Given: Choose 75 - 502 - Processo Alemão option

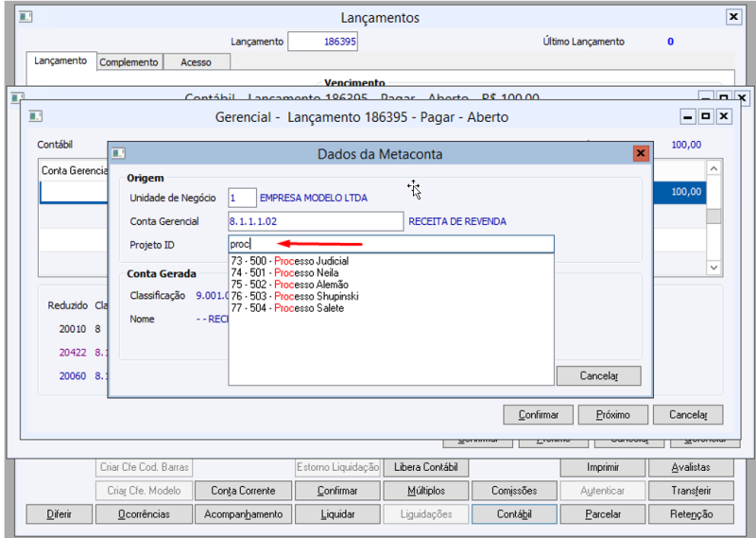Looking at the screenshot, I should click(290, 285).
